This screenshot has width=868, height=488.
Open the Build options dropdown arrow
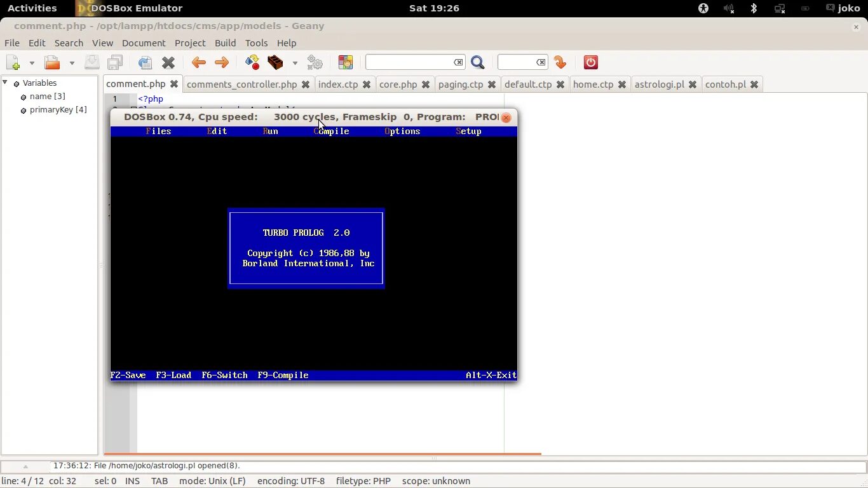point(295,63)
